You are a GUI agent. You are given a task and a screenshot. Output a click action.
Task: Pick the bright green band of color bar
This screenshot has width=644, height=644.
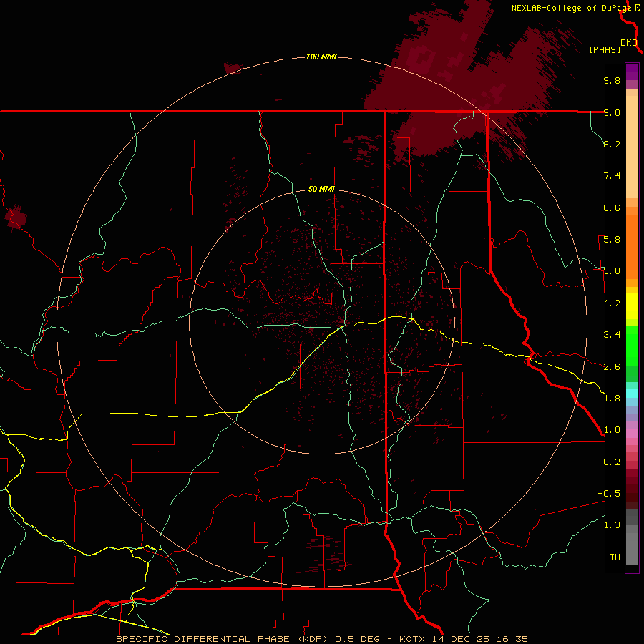(632, 345)
